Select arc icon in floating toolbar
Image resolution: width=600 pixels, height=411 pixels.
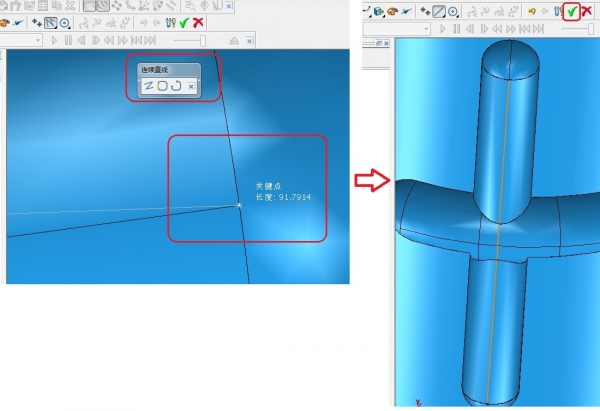(174, 86)
